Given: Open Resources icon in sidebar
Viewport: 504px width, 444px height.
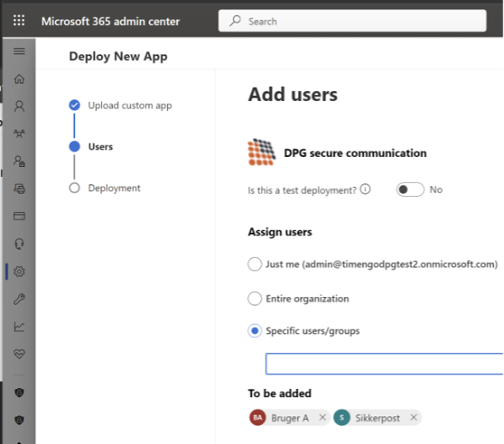Looking at the screenshot, I should tap(19, 189).
